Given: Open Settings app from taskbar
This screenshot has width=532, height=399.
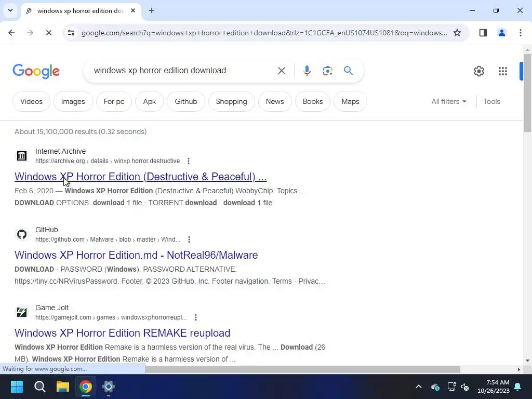Looking at the screenshot, I should (108, 387).
